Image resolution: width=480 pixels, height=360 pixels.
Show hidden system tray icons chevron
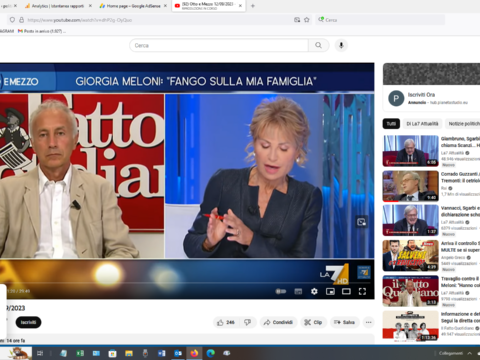470,353
